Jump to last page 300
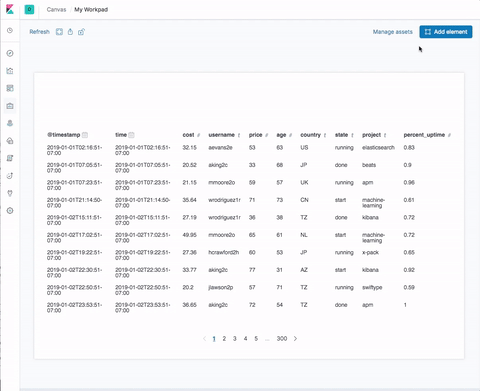480x391 pixels. click(x=282, y=339)
